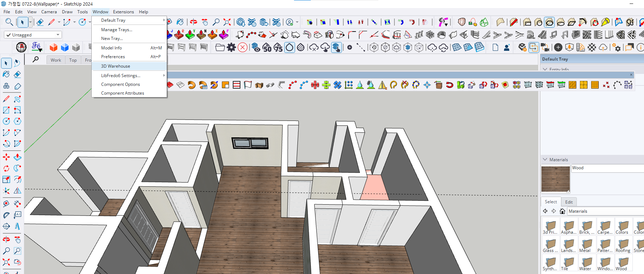Select Component Attributes menu entry
This screenshot has height=274, width=644.
point(129,93)
